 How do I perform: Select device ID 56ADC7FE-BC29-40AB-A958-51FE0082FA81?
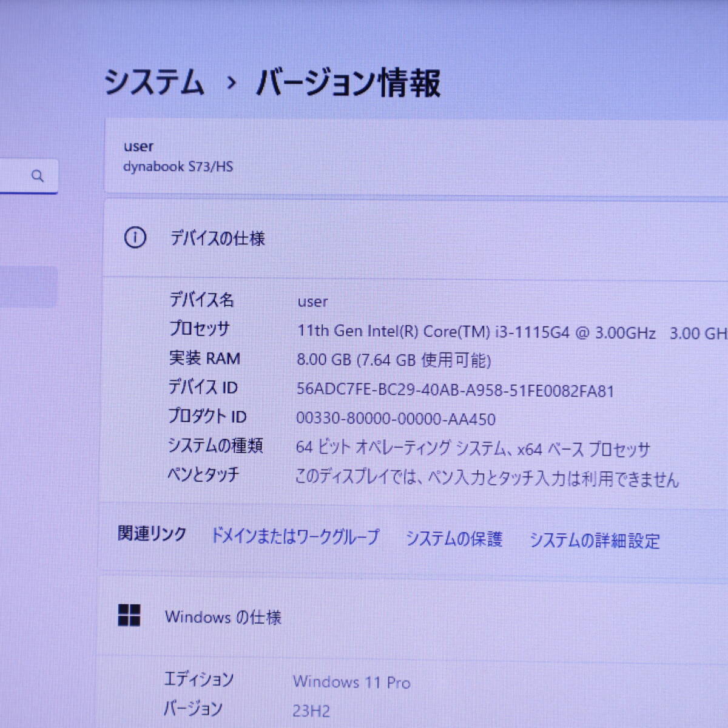pyautogui.click(x=455, y=390)
